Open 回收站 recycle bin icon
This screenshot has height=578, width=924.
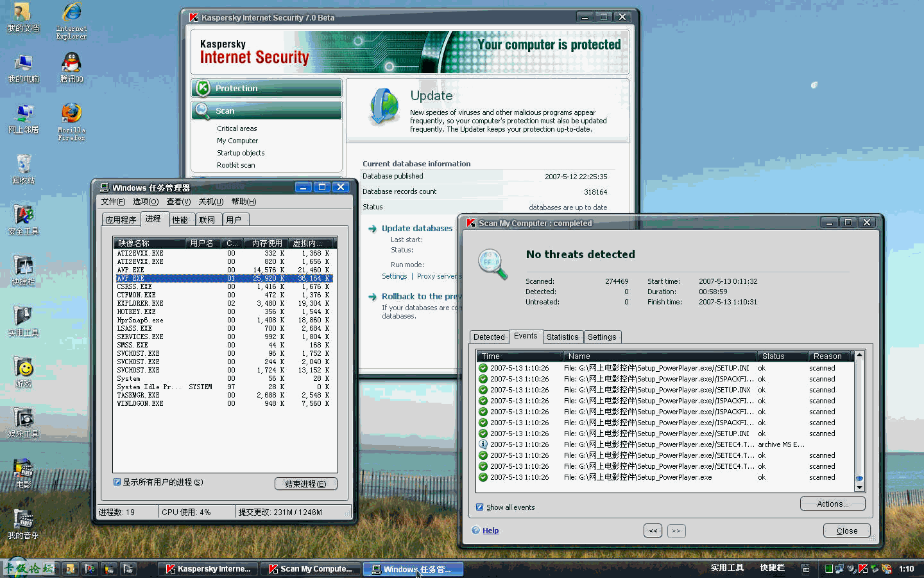point(23,170)
